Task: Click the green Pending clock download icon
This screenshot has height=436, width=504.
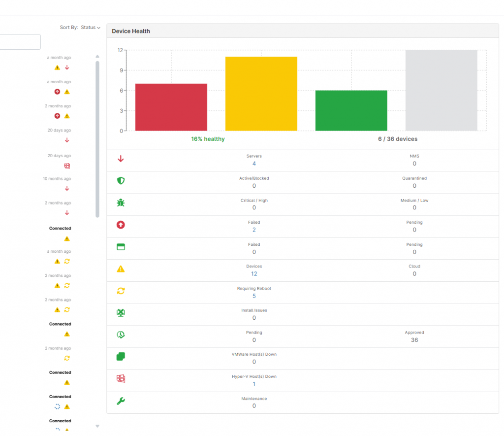Action: tap(121, 335)
